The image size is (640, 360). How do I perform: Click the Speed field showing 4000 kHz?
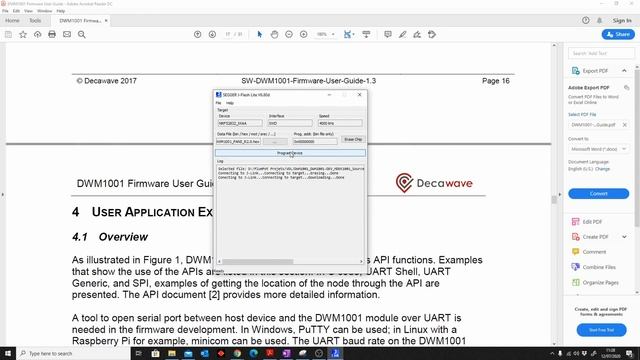(x=340, y=123)
